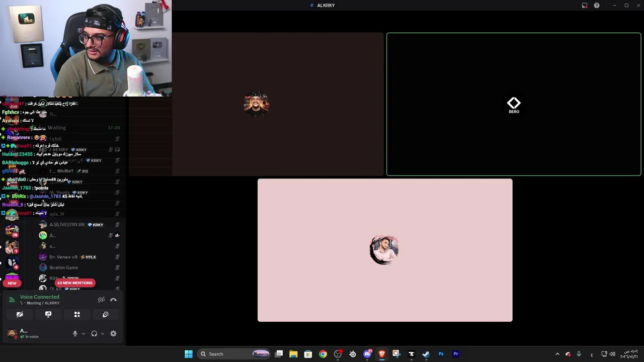Click the Haider123455 username in chat

click(17, 154)
